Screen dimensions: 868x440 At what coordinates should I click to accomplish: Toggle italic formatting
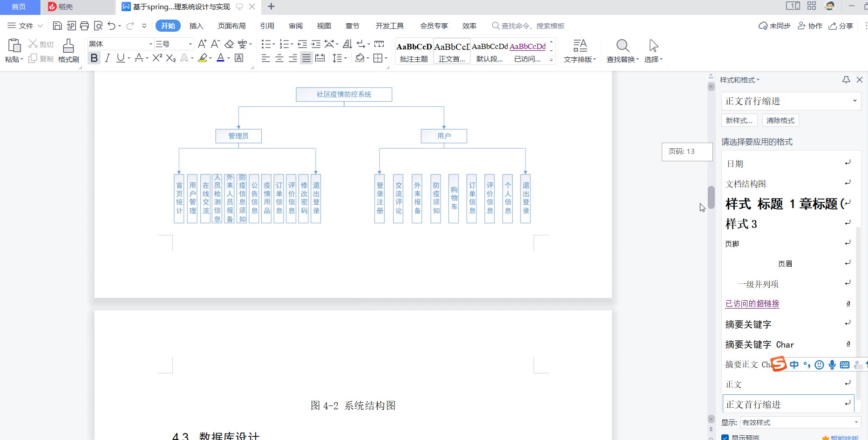[x=108, y=58]
